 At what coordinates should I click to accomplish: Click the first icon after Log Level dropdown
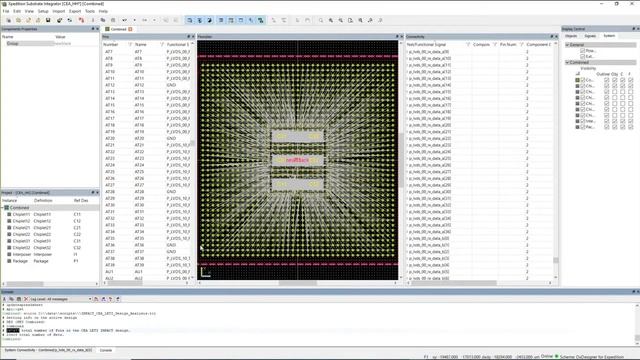[x=96, y=299]
